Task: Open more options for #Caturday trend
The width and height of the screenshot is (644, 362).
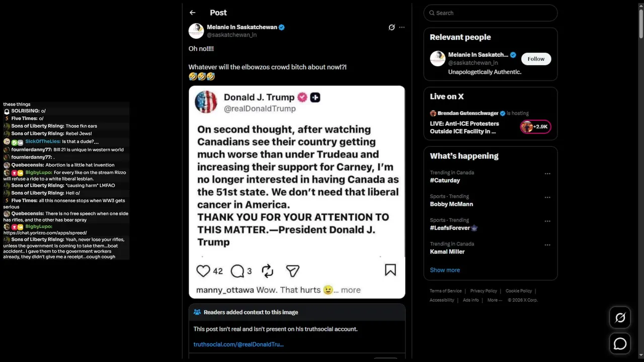Action: click(547, 174)
